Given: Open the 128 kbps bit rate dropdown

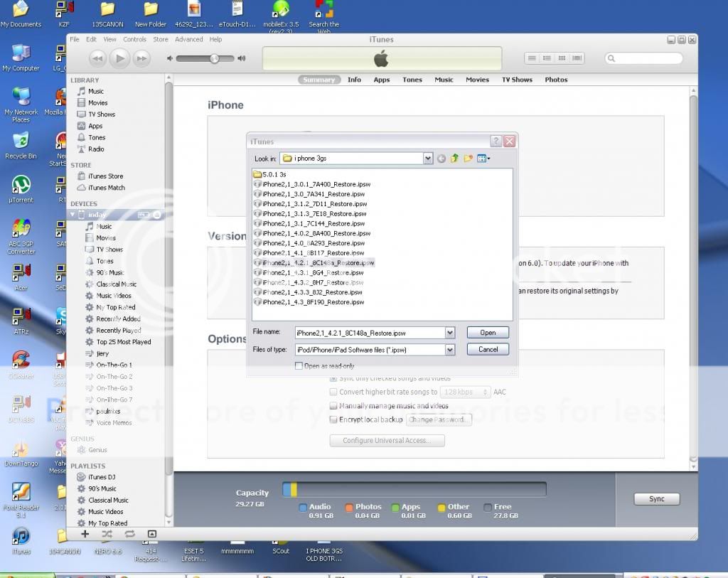Looking at the screenshot, I should 465,392.
